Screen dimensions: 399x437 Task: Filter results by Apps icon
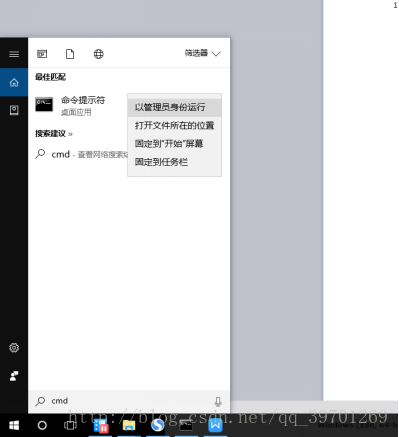42,54
